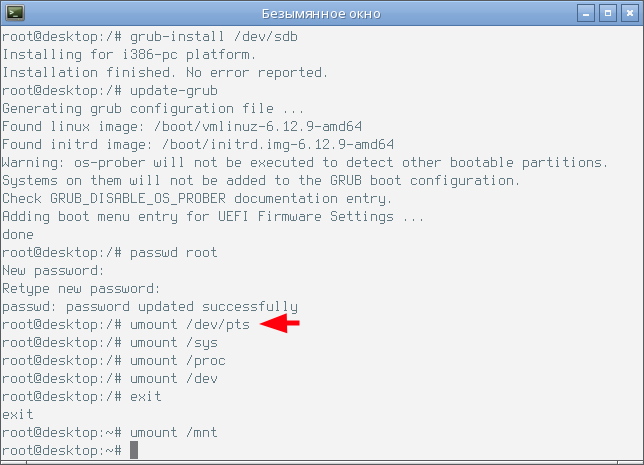This screenshot has height=465, width=644.
Task: Click the passwd root command line
Action: click(110, 253)
